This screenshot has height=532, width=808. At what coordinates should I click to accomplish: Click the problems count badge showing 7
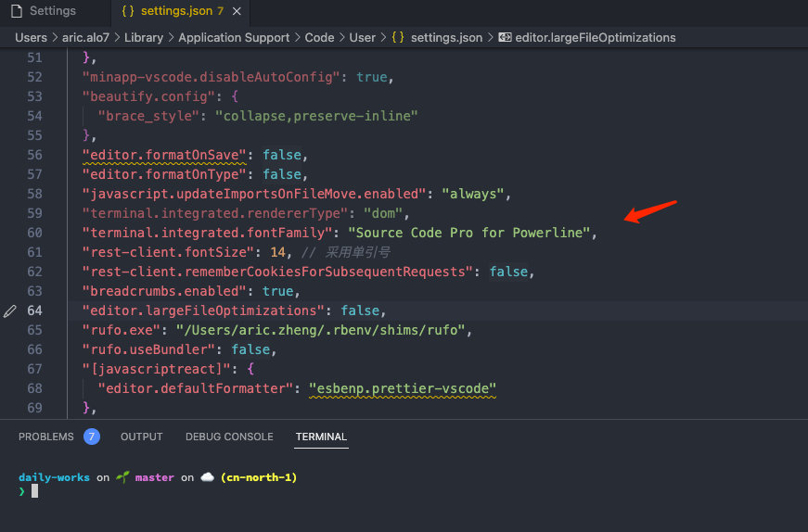pyautogui.click(x=92, y=437)
